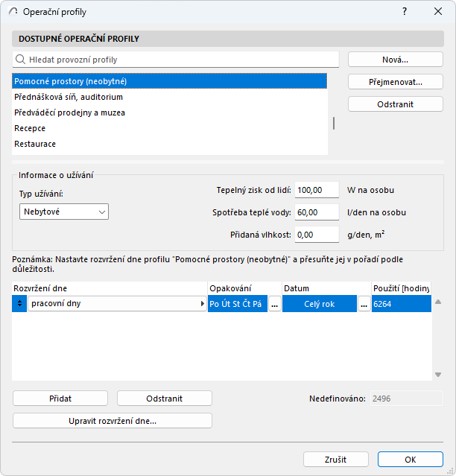Click the Rozvržení dne column header

coord(110,288)
